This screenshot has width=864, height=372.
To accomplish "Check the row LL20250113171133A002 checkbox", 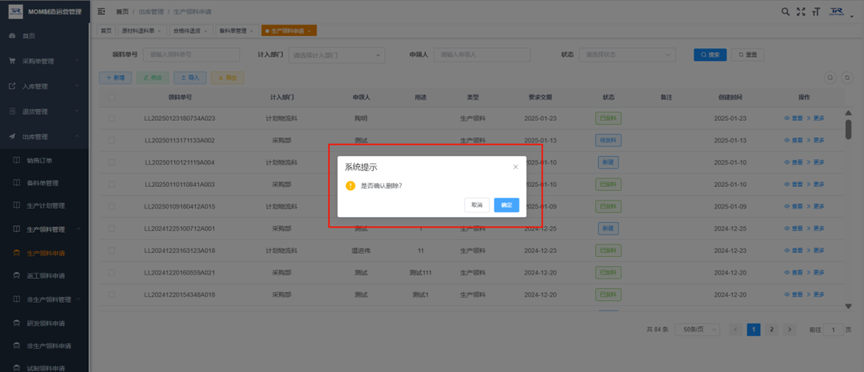I will click(x=112, y=141).
